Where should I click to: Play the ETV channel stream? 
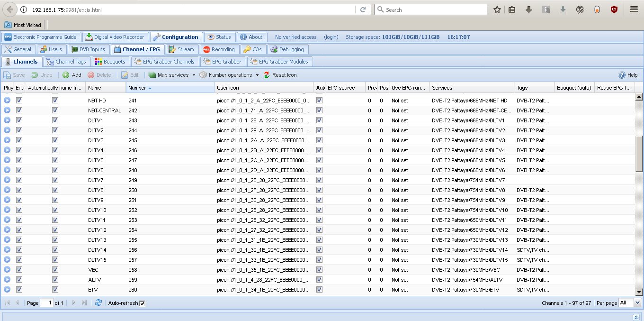click(7, 290)
